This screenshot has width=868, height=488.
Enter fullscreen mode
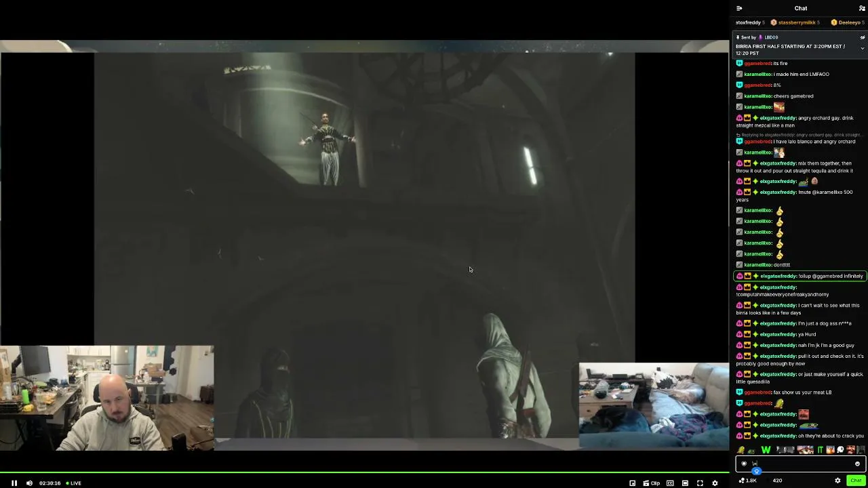tap(700, 483)
